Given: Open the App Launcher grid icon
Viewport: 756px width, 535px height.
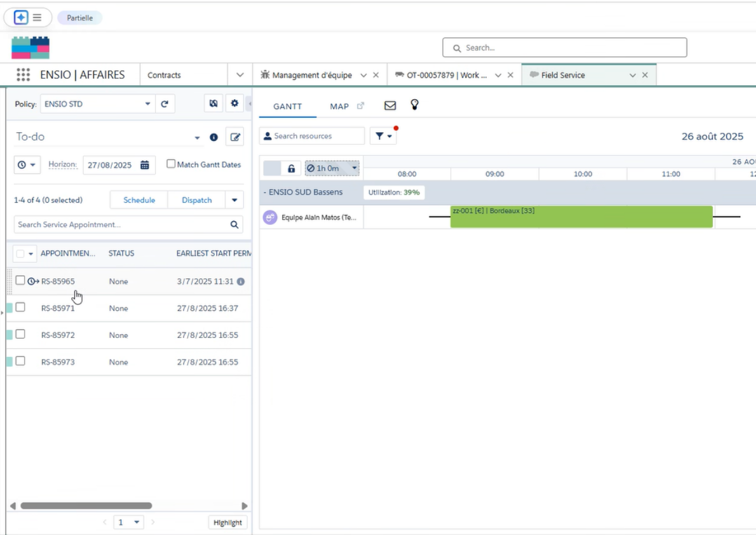Looking at the screenshot, I should 23,75.
